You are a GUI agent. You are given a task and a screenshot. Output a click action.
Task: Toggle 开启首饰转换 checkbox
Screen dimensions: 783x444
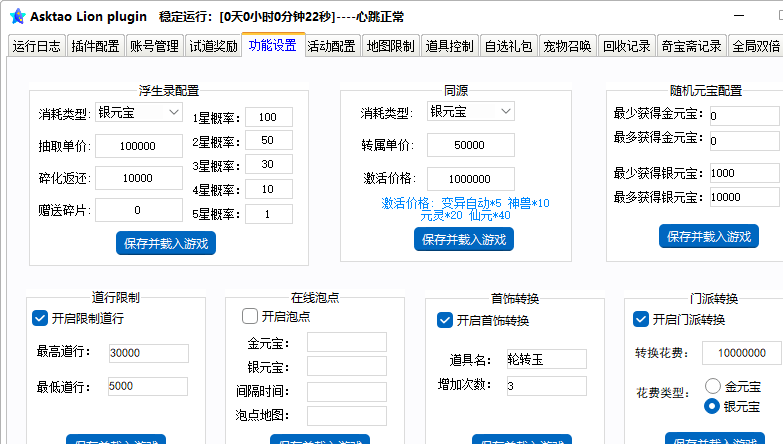tap(444, 320)
